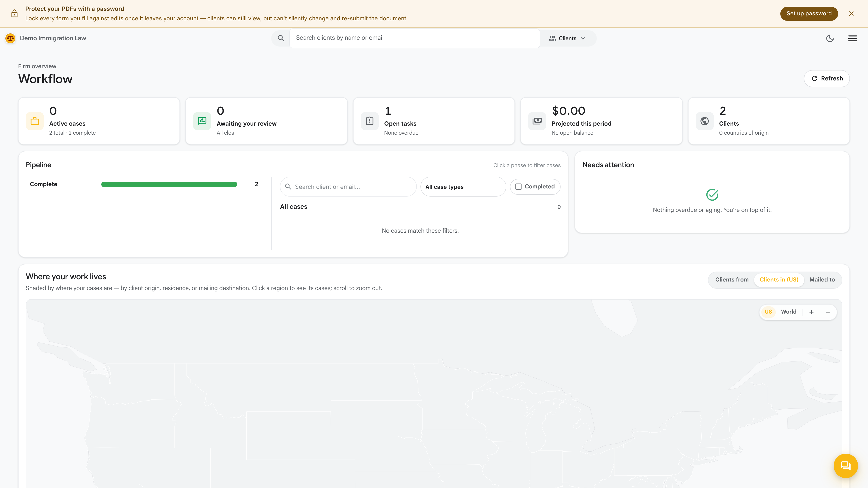Click the Demo Immigration Law scales logo
The width and height of the screenshot is (868, 488).
coord(10,38)
